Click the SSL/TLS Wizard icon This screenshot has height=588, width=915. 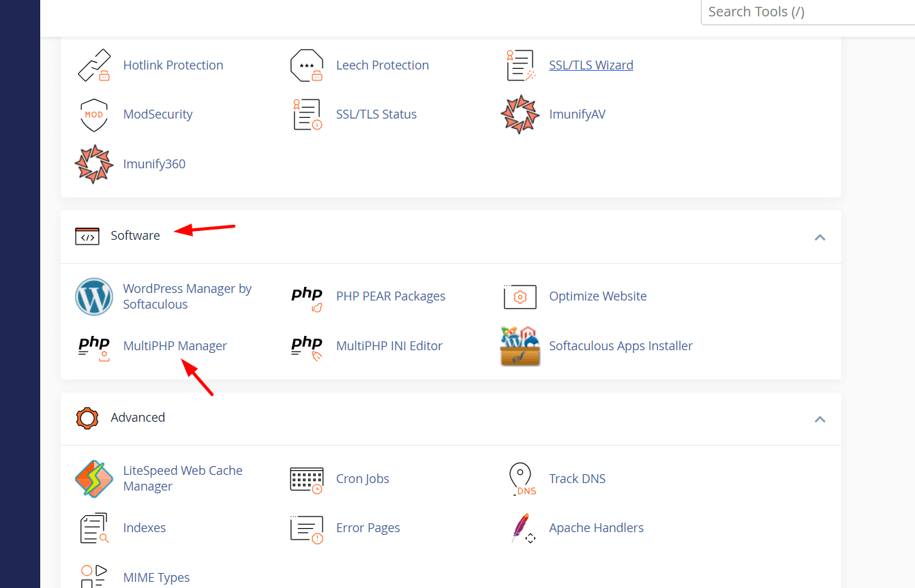tap(520, 65)
